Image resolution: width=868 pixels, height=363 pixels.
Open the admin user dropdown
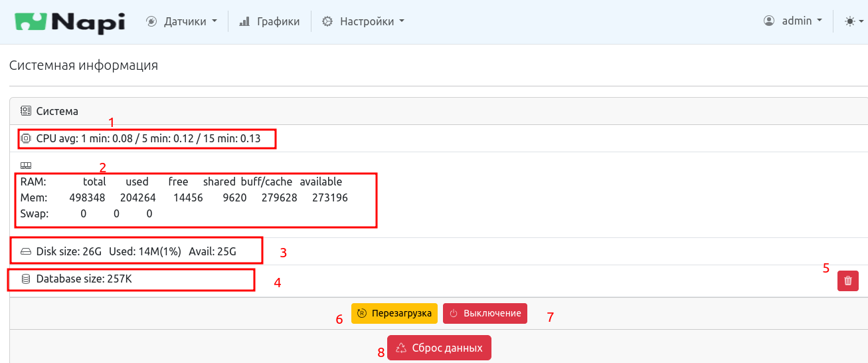click(x=794, y=21)
